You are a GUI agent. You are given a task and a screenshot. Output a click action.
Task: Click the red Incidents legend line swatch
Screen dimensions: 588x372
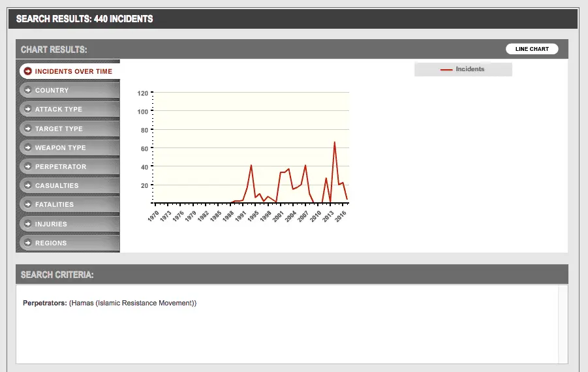point(446,69)
